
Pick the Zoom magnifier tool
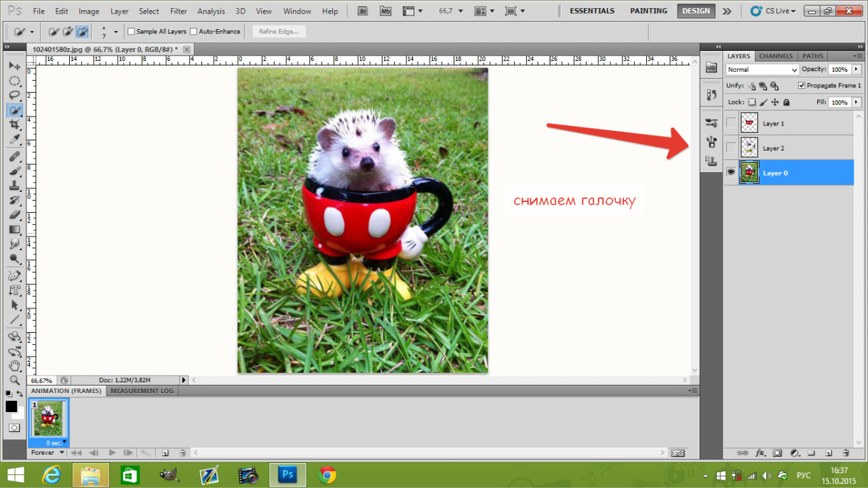click(14, 380)
